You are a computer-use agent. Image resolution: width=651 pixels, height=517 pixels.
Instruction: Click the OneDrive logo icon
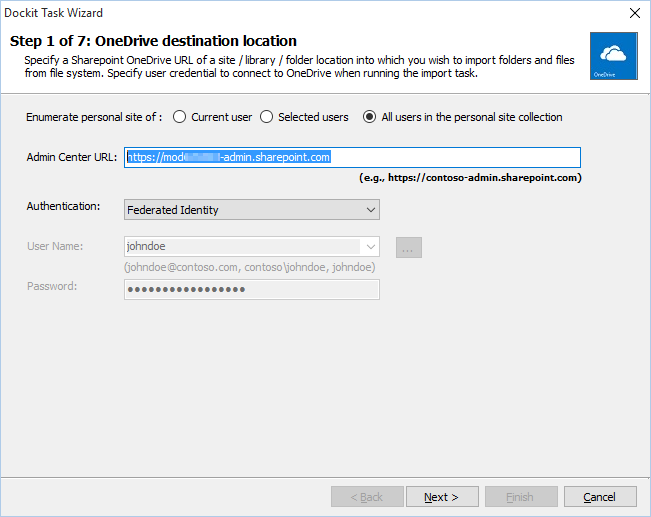614,56
